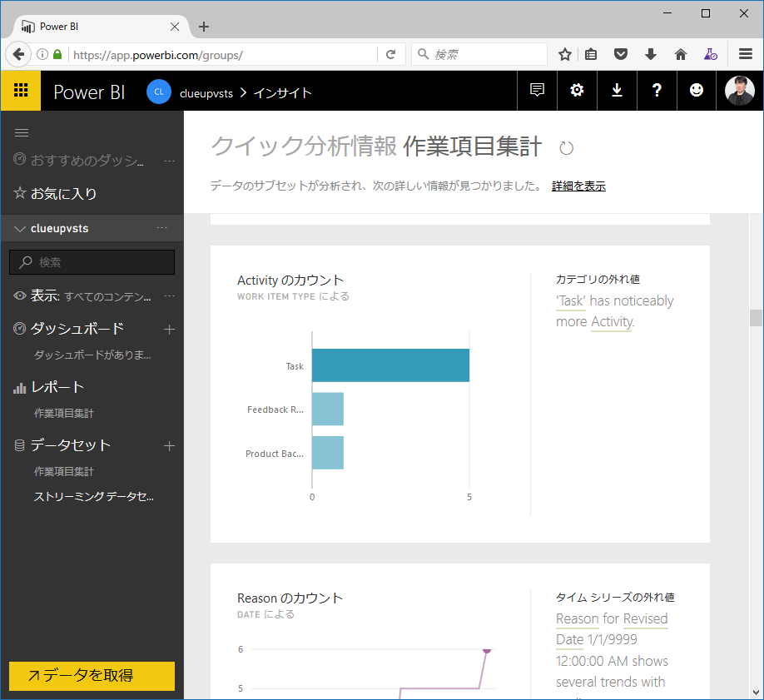This screenshot has height=700, width=764.
Task: Open ストリーミングデータセット item
Action: (93, 497)
